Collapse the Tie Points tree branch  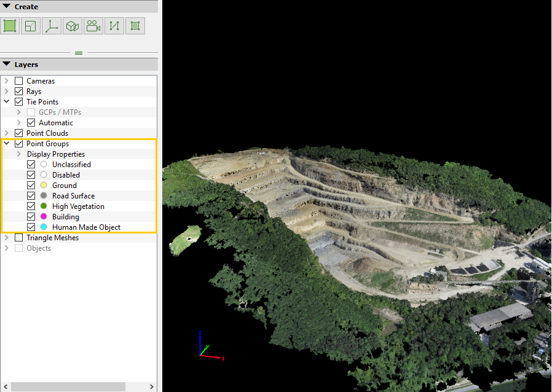(x=7, y=102)
